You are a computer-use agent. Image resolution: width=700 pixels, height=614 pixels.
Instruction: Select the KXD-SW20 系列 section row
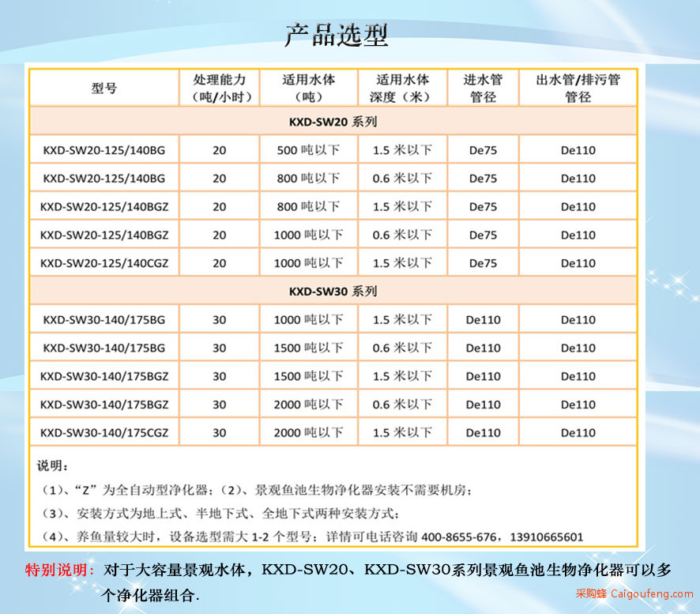click(x=333, y=122)
